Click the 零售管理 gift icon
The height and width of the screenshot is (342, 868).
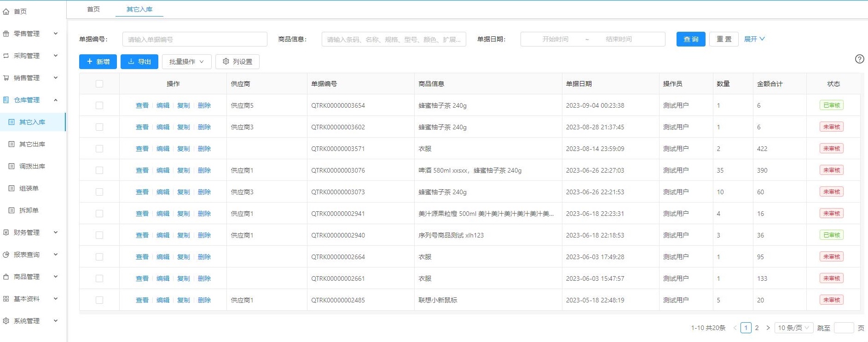pyautogui.click(x=6, y=34)
